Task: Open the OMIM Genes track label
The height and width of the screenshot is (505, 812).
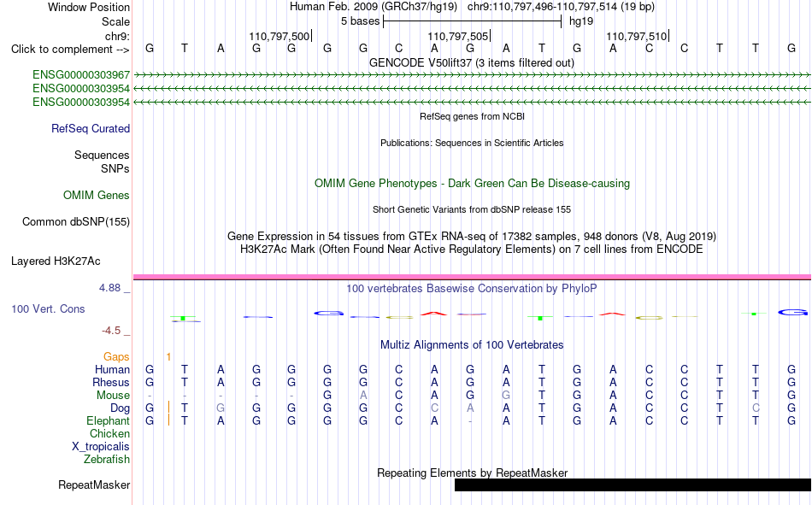Action: [96, 196]
